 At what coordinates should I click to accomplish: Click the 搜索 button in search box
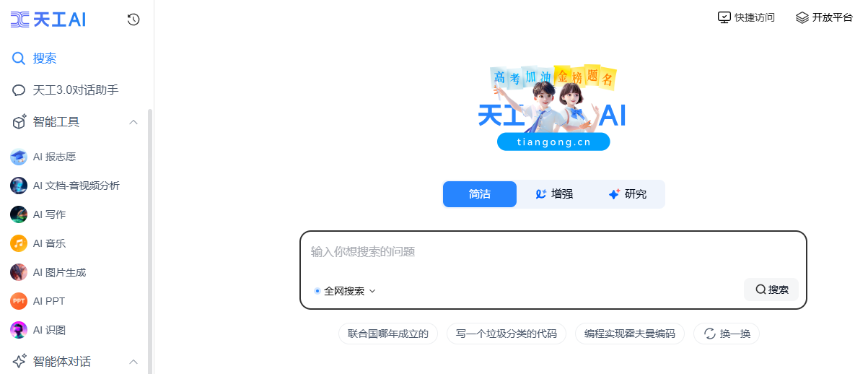pyautogui.click(x=771, y=290)
